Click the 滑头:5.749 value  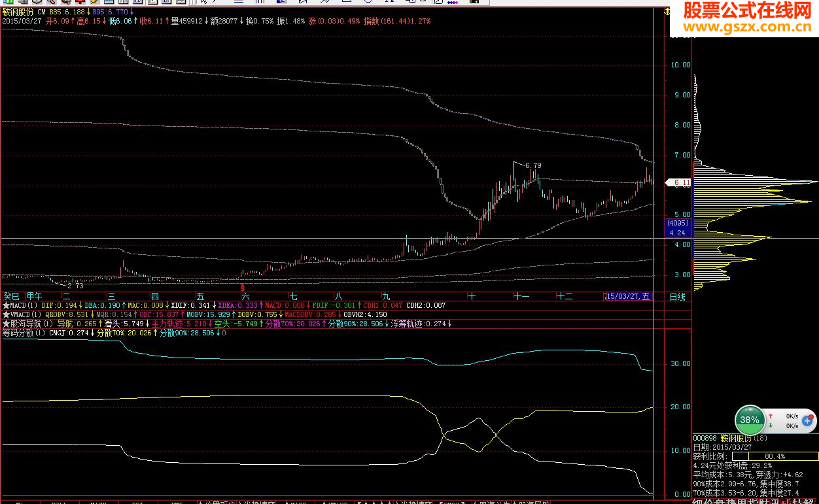pos(124,324)
